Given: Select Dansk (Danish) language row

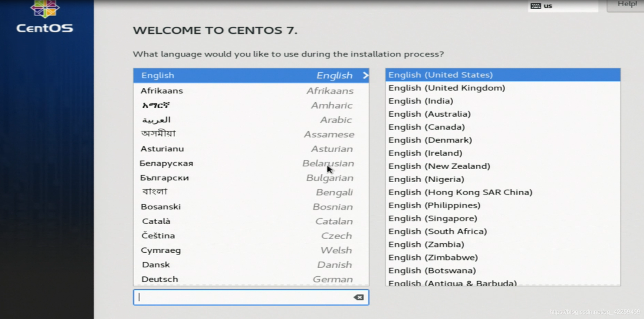Looking at the screenshot, I should [251, 264].
